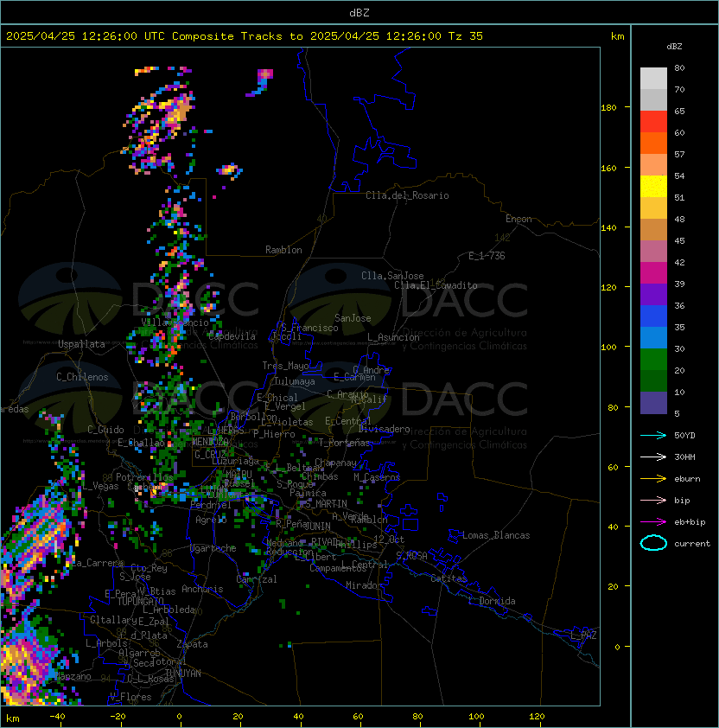This screenshot has height=728, width=719.
Task: Click the 'Ugarteche' map label
Action: pyautogui.click(x=213, y=548)
